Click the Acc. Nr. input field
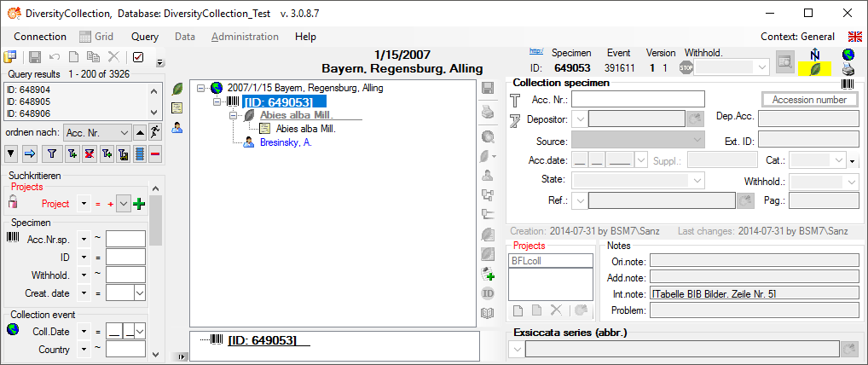This screenshot has width=868, height=365. (639, 100)
